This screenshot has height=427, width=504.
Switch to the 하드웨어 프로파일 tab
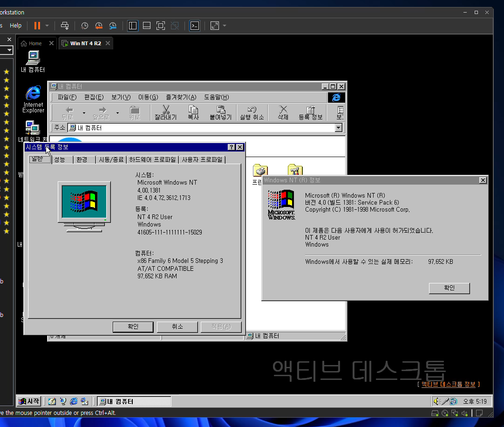point(152,159)
